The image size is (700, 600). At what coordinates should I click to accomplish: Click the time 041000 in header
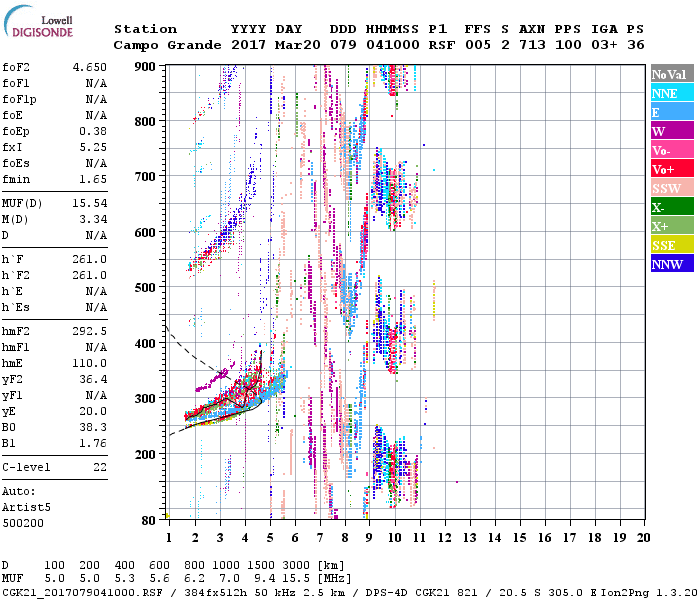pyautogui.click(x=393, y=45)
